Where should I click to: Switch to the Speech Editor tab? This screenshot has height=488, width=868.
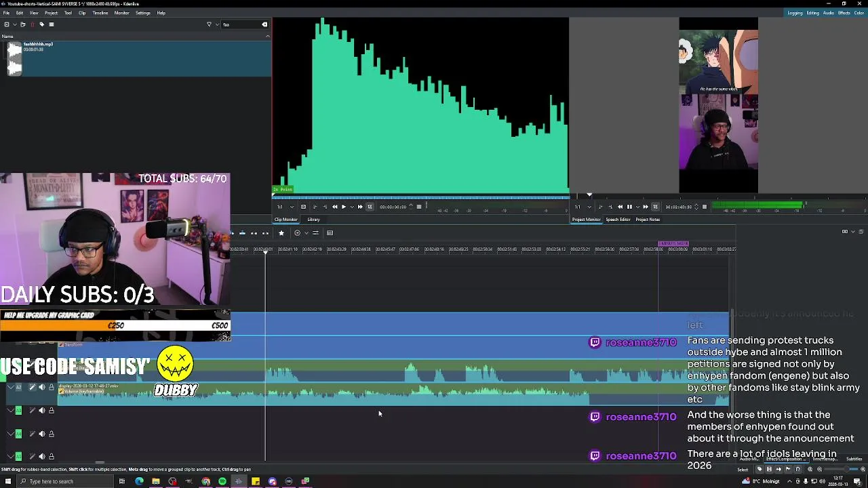618,220
